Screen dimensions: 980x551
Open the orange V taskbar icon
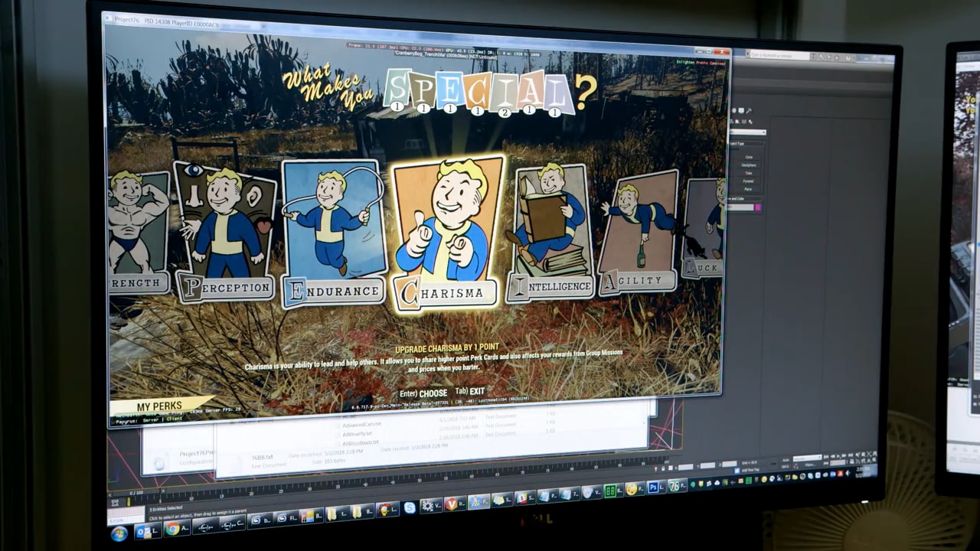456,504
